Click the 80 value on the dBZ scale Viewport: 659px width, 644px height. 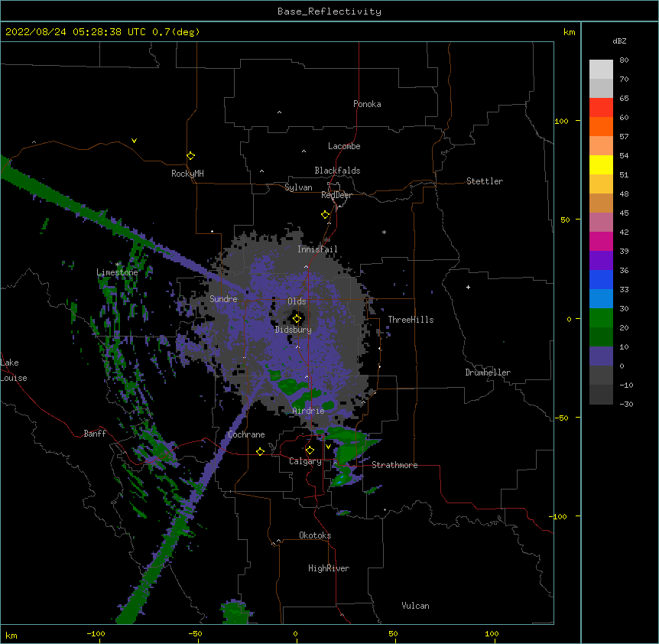[x=624, y=60]
